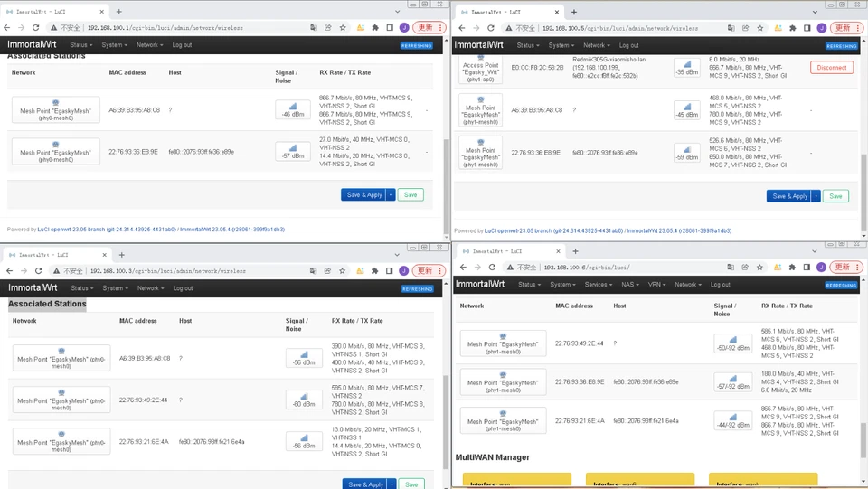
Task: Open share icon in 192.168.100.1 address bar
Action: [327, 28]
